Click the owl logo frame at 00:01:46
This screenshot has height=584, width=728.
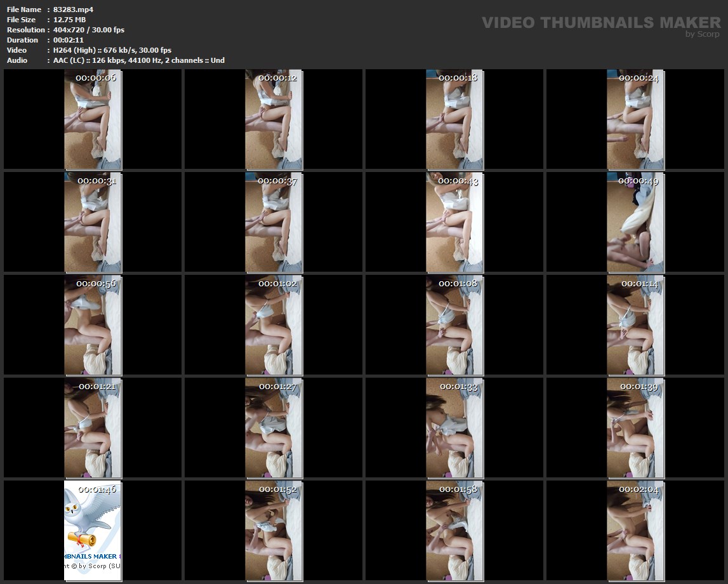(x=93, y=531)
